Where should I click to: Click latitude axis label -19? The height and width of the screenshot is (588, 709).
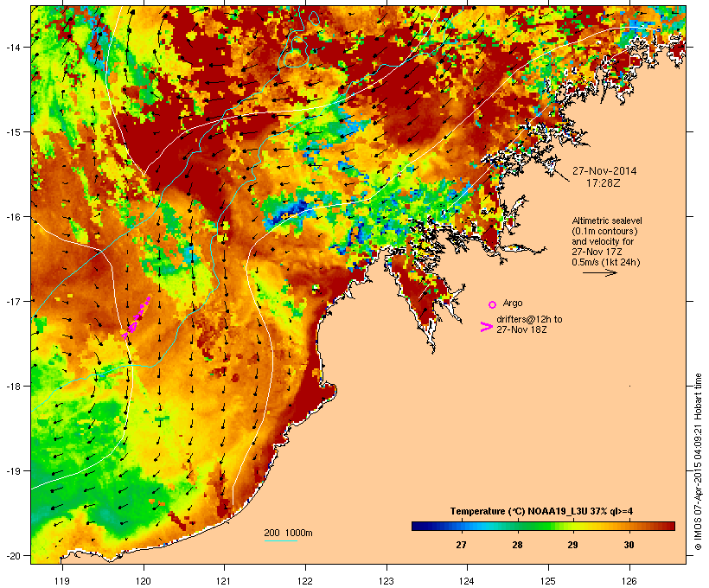click(13, 471)
